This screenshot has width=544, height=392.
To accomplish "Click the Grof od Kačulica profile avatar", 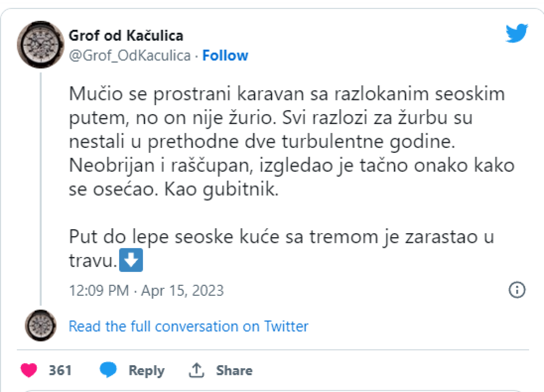I will (40, 45).
